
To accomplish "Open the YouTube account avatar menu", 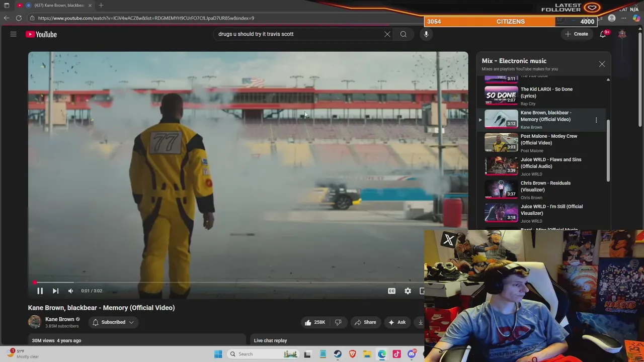I will (x=622, y=34).
